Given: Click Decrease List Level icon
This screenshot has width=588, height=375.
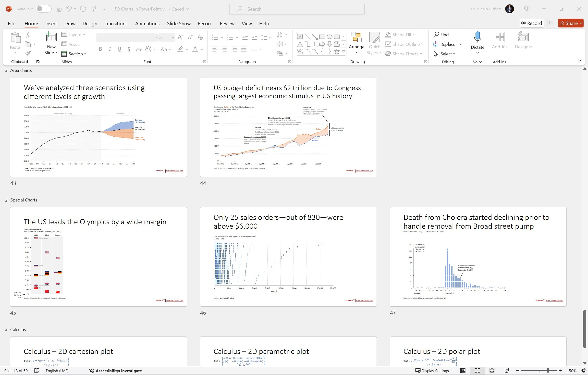Looking at the screenshot, I should point(245,37).
